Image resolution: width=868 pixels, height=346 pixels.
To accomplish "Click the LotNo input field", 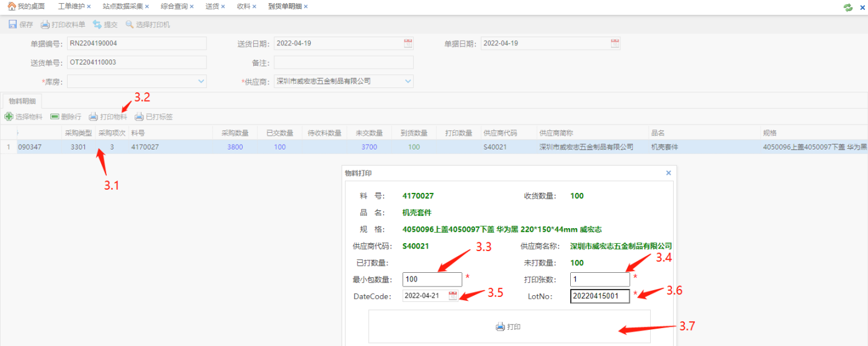I will point(599,296).
